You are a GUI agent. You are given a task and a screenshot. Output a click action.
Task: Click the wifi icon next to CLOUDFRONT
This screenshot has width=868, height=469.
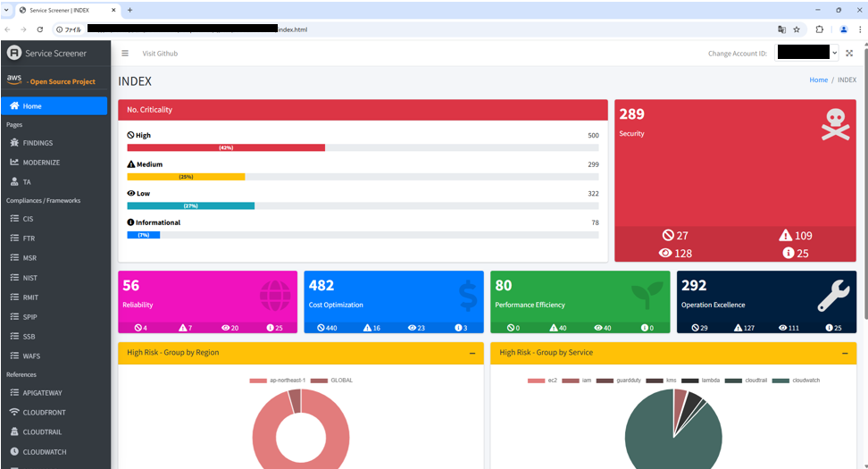coord(14,412)
